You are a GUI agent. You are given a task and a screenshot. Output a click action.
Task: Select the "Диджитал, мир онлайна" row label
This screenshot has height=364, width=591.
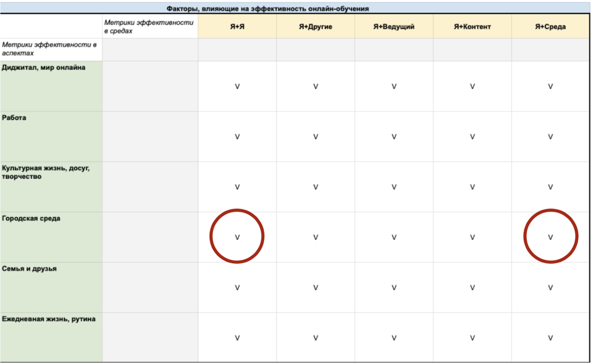coord(51,86)
